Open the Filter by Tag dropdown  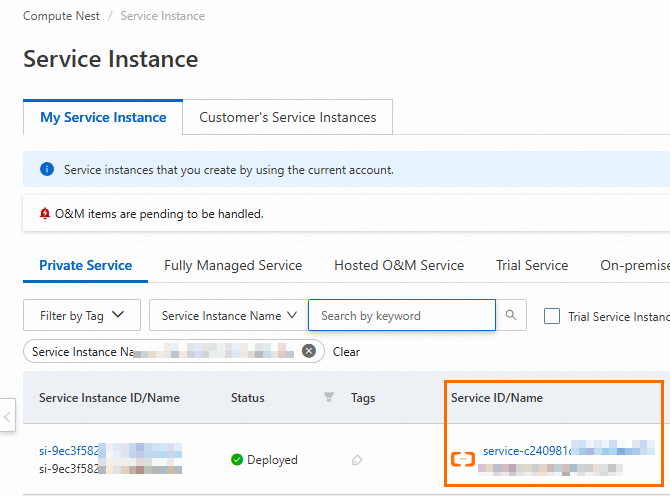click(82, 316)
